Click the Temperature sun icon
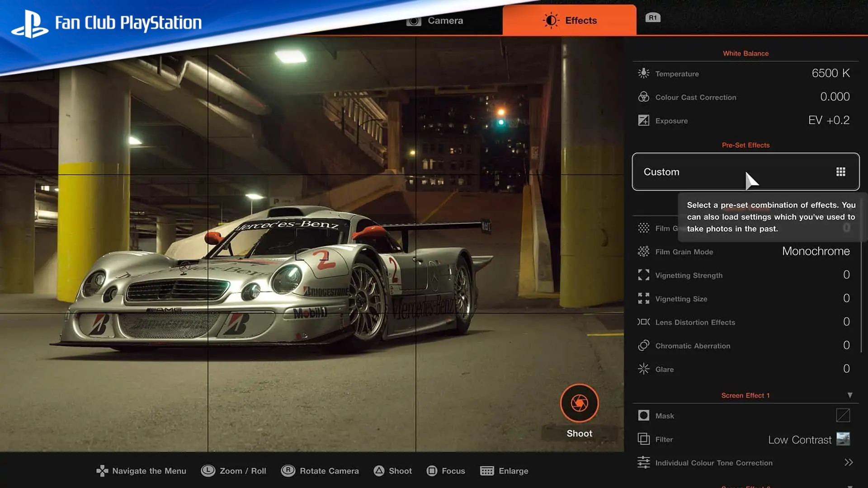Viewport: 868px width, 488px height. point(644,73)
